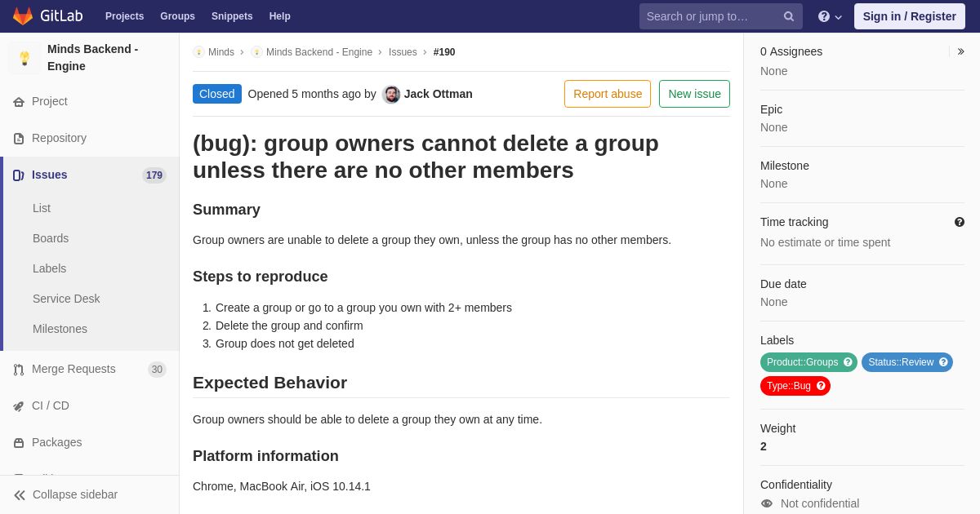The width and height of the screenshot is (980, 514).
Task: Click the search magnifier icon
Action: click(x=789, y=16)
